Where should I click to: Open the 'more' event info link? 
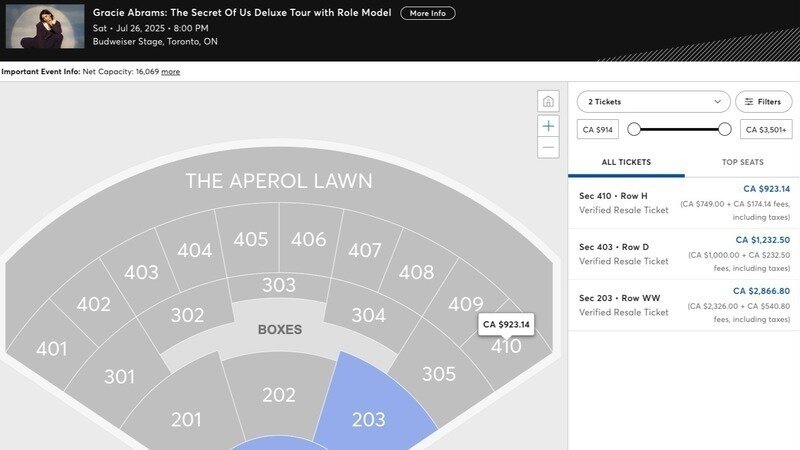(x=171, y=72)
